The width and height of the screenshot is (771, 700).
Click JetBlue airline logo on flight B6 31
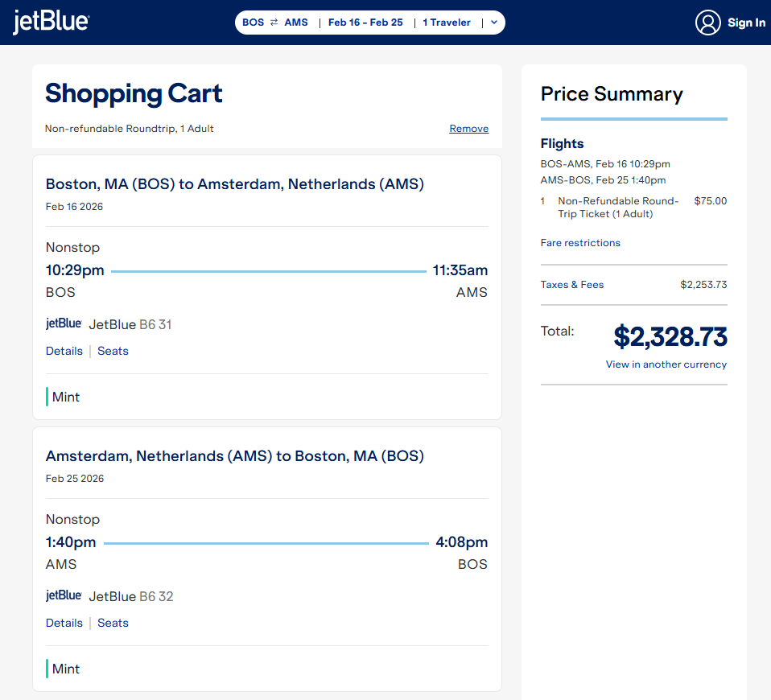pos(64,323)
